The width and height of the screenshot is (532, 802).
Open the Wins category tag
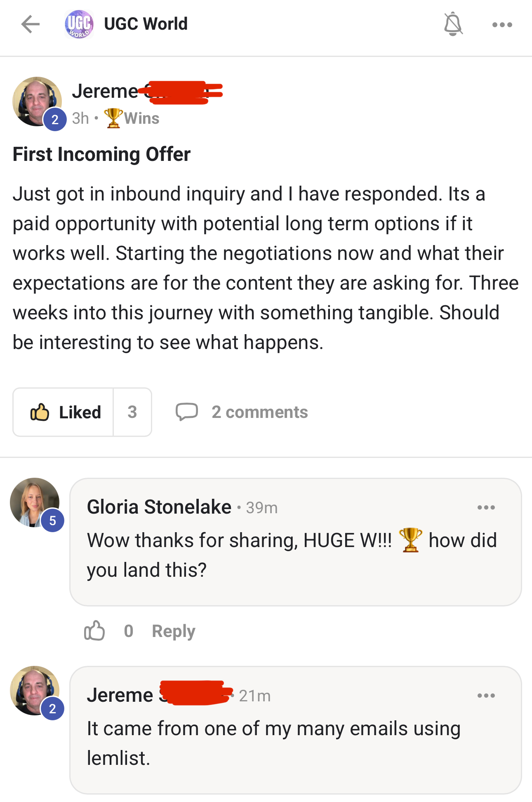(x=132, y=118)
